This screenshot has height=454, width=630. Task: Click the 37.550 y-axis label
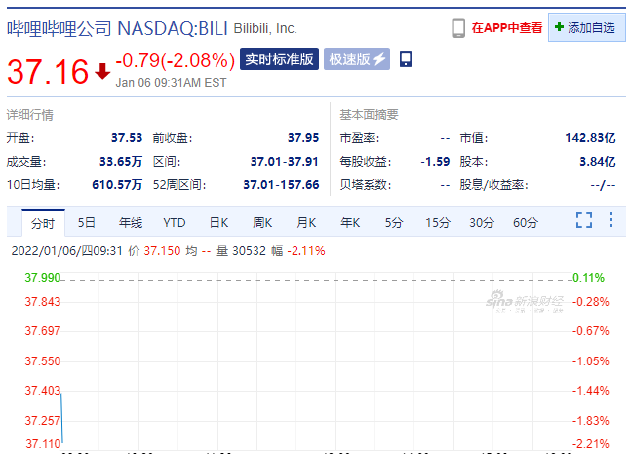pos(42,361)
